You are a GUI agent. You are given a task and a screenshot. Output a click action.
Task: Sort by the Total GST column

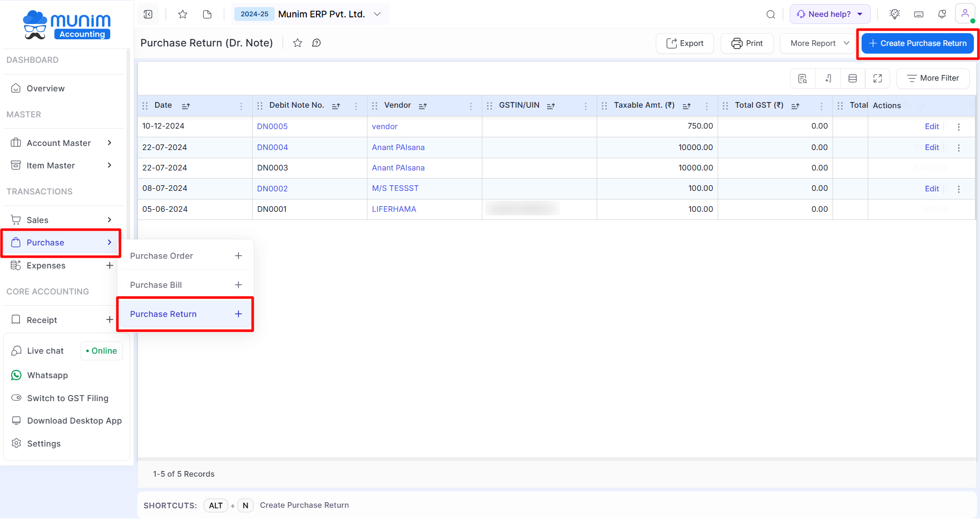795,106
